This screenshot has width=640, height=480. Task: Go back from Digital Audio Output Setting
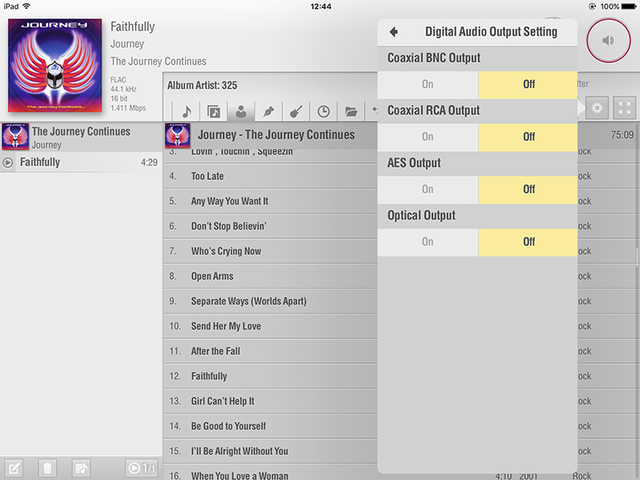coord(394,32)
